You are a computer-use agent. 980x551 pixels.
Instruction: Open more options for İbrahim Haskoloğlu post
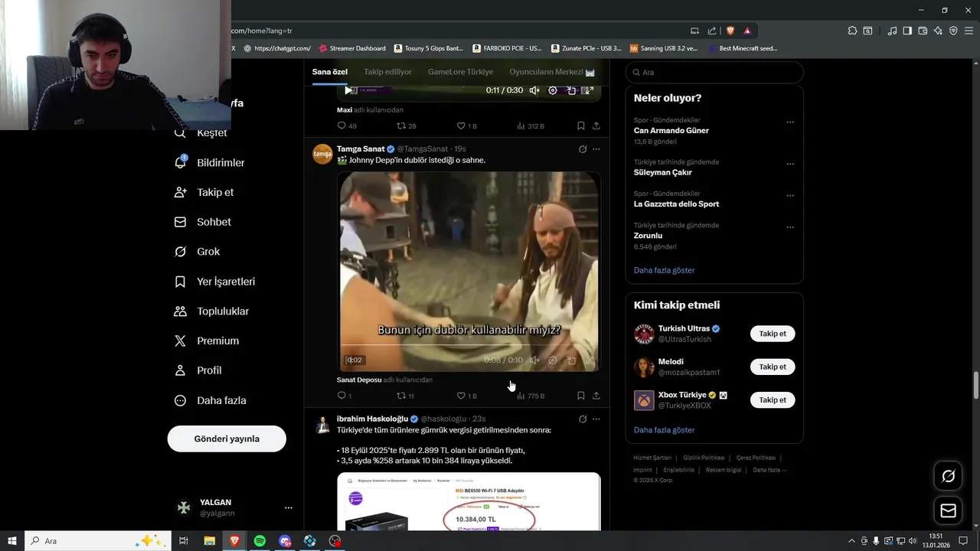pos(596,419)
